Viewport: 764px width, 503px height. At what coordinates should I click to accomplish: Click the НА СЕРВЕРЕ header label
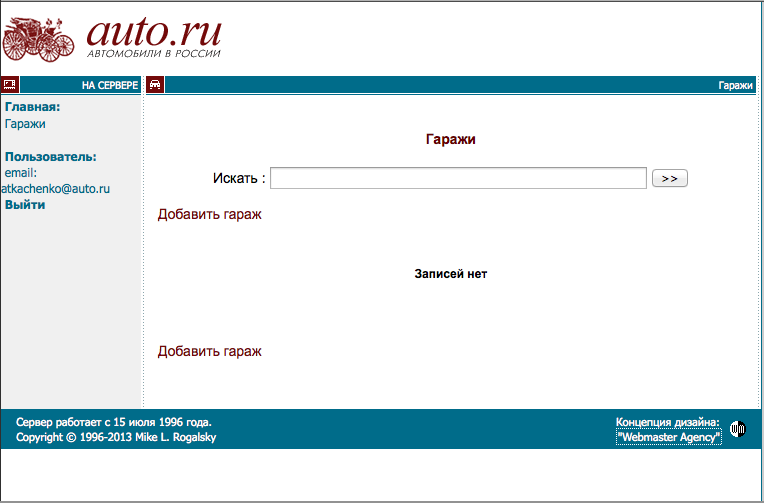[x=109, y=86]
